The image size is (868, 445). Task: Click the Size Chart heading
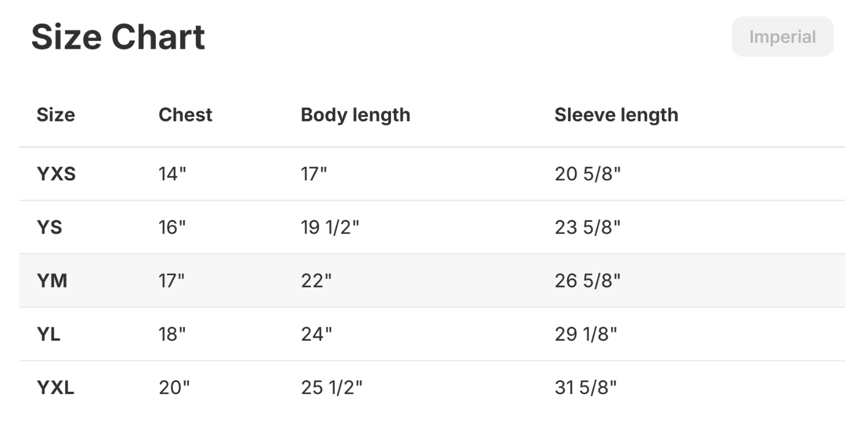pyautogui.click(x=118, y=37)
